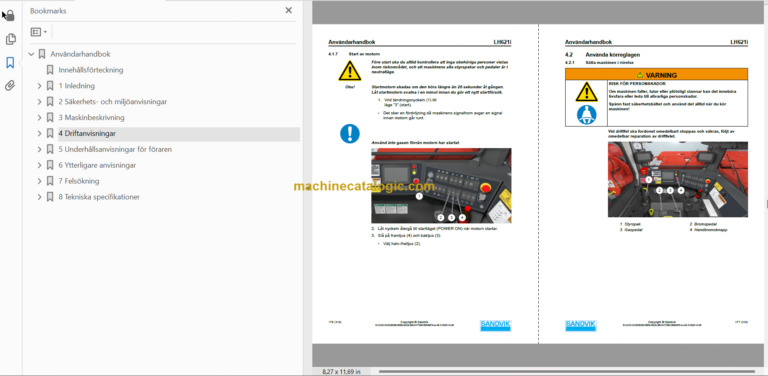
Task: Open the Attachments paperclip icon
Action: [10, 86]
